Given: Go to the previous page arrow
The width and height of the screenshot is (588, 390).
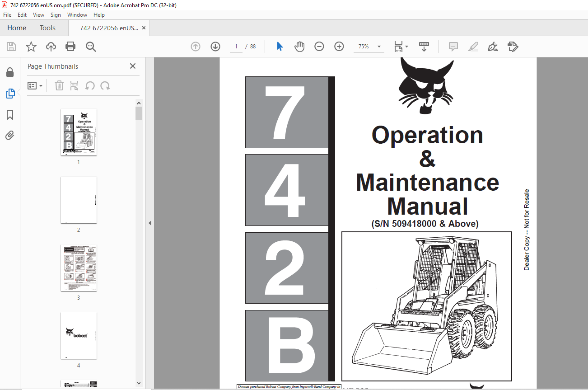Looking at the screenshot, I should pos(195,47).
